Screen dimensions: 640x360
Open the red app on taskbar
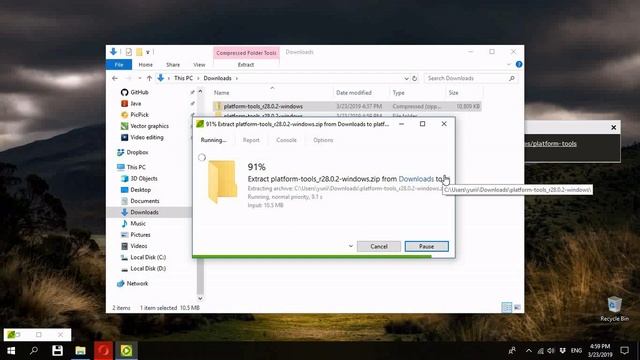(x=103, y=351)
